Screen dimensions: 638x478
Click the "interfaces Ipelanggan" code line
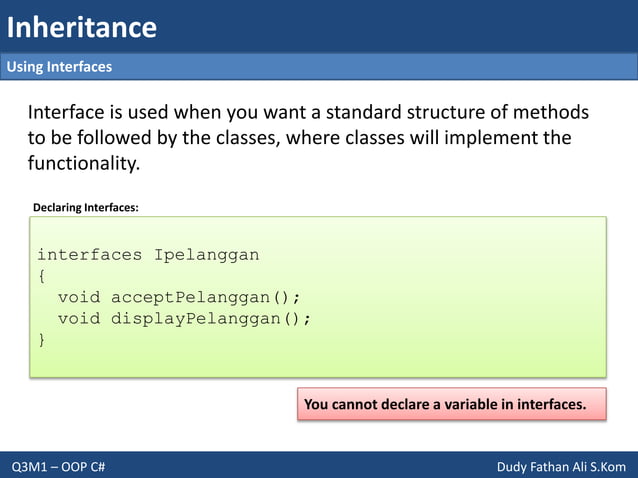(148, 254)
